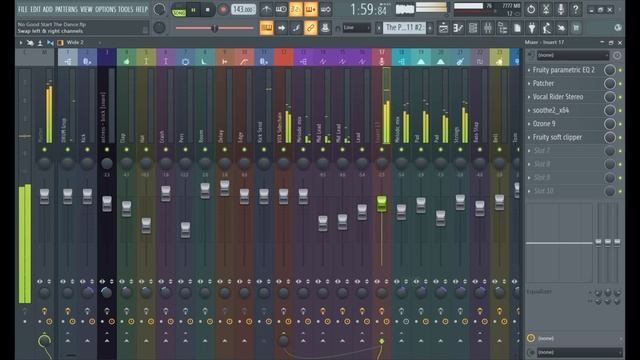Viewport: 640px width, 360px height.
Task: Click the hat-shaped toolbar icon
Action: pos(325,28)
